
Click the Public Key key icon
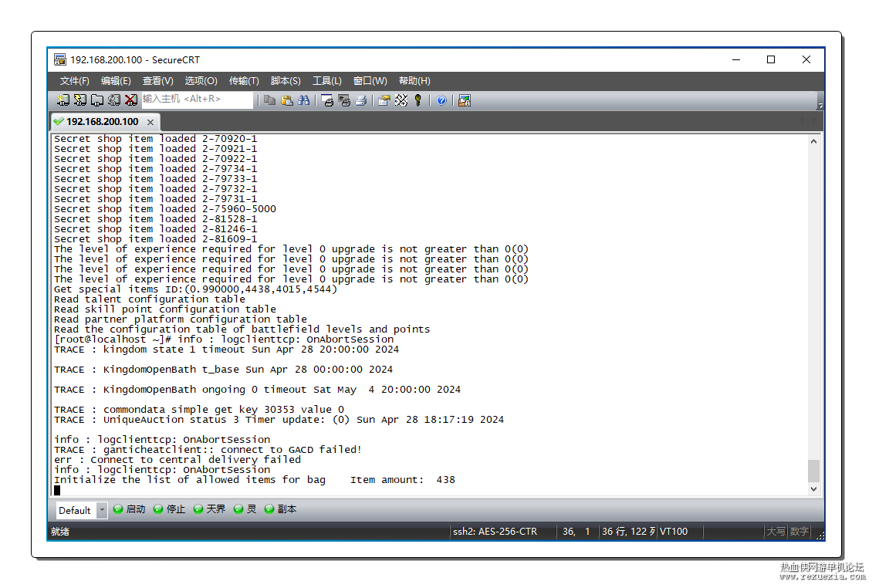(x=418, y=100)
